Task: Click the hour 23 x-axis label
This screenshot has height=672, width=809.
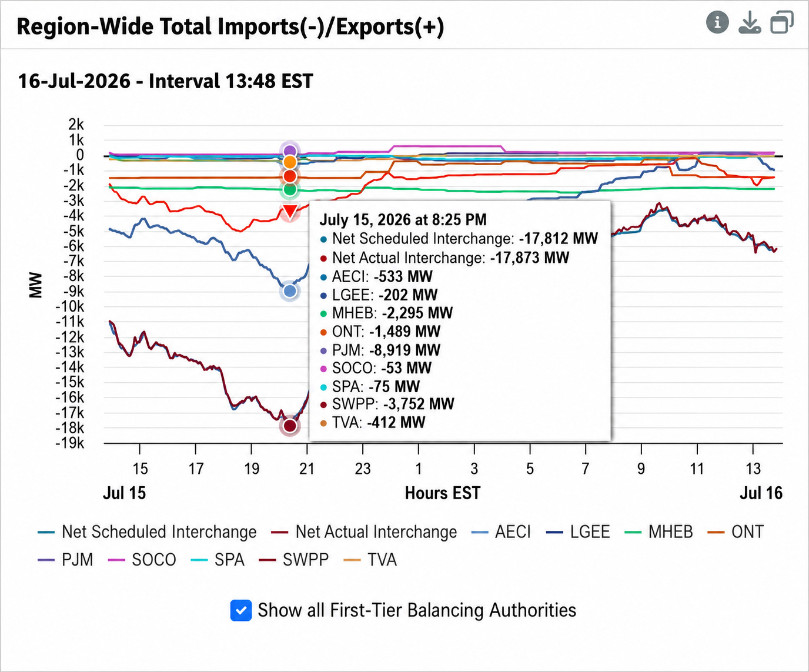Action: pos(363,469)
